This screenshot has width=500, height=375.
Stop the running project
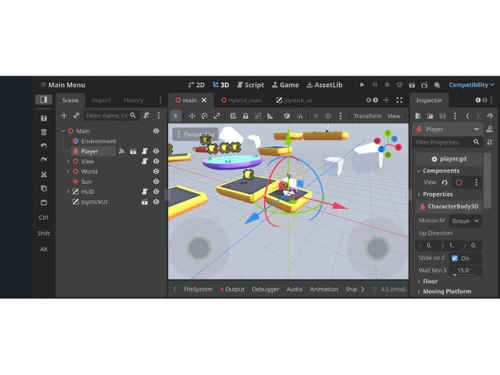(x=387, y=85)
